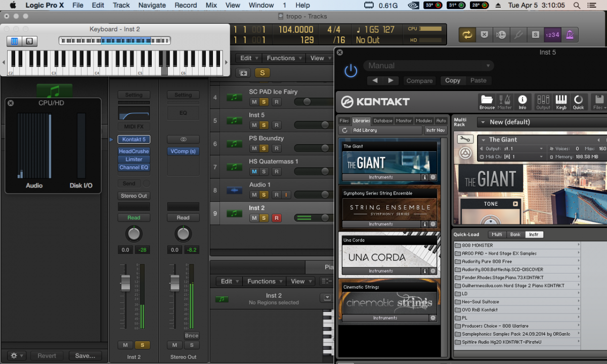The image size is (607, 364).
Task: Toggle the Kontakt plugin power bypass button
Action: pos(351,71)
